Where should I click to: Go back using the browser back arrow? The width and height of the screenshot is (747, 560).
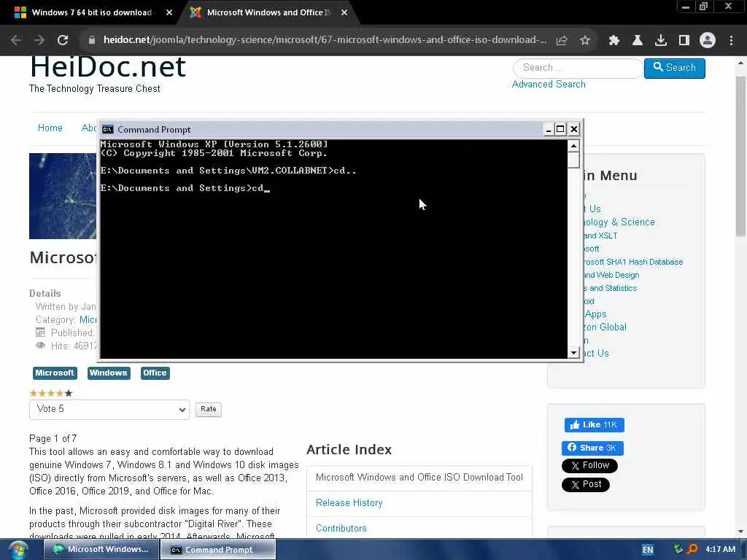(x=16, y=40)
